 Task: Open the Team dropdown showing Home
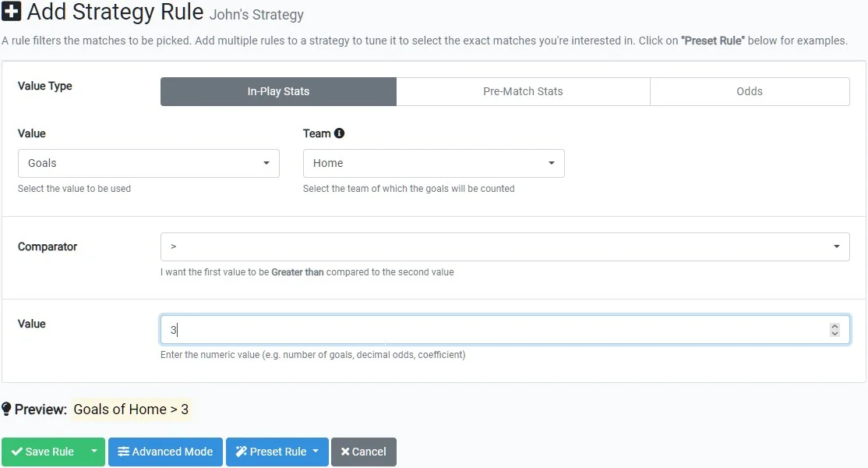pyautogui.click(x=433, y=163)
